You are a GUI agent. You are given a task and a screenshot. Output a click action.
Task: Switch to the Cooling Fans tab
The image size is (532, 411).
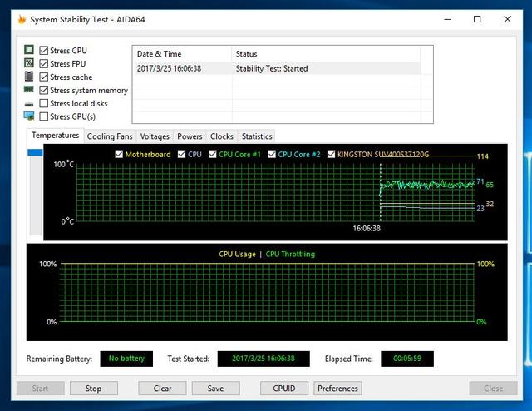(110, 136)
